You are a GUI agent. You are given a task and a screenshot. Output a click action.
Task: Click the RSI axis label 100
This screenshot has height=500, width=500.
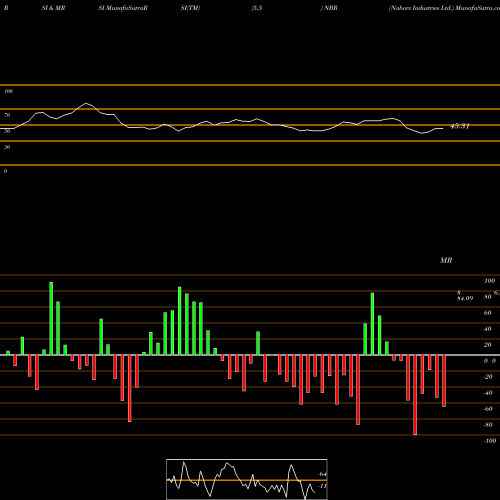pyautogui.click(x=8, y=91)
